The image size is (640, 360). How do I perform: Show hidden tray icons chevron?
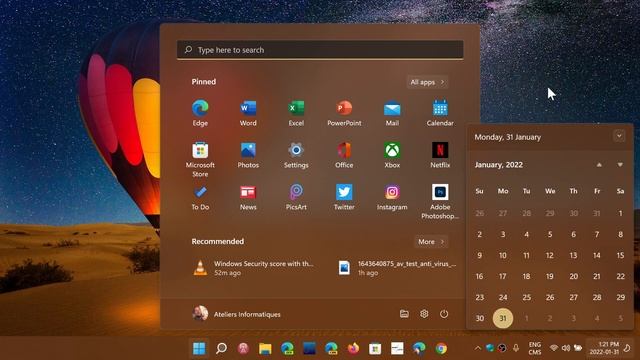point(477,348)
